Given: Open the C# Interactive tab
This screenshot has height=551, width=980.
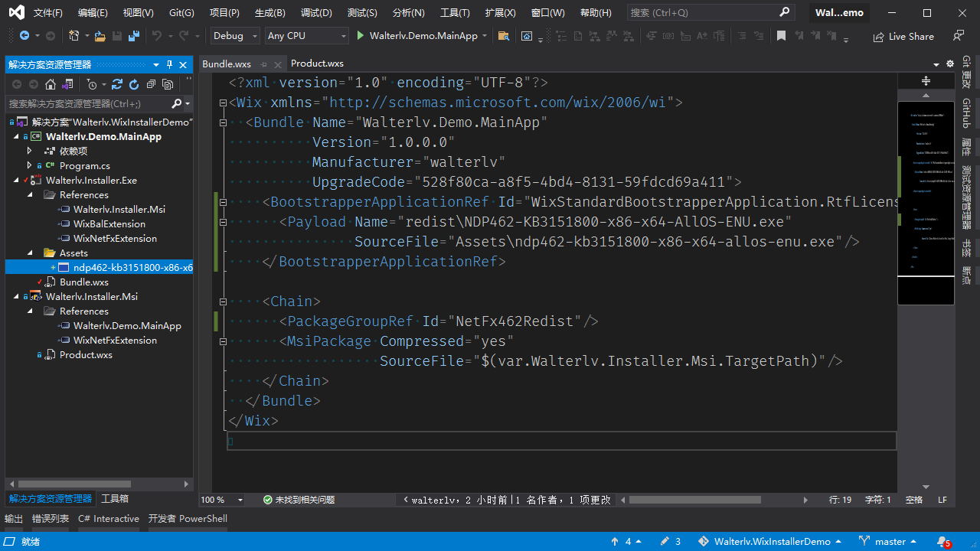Looking at the screenshot, I should [109, 519].
